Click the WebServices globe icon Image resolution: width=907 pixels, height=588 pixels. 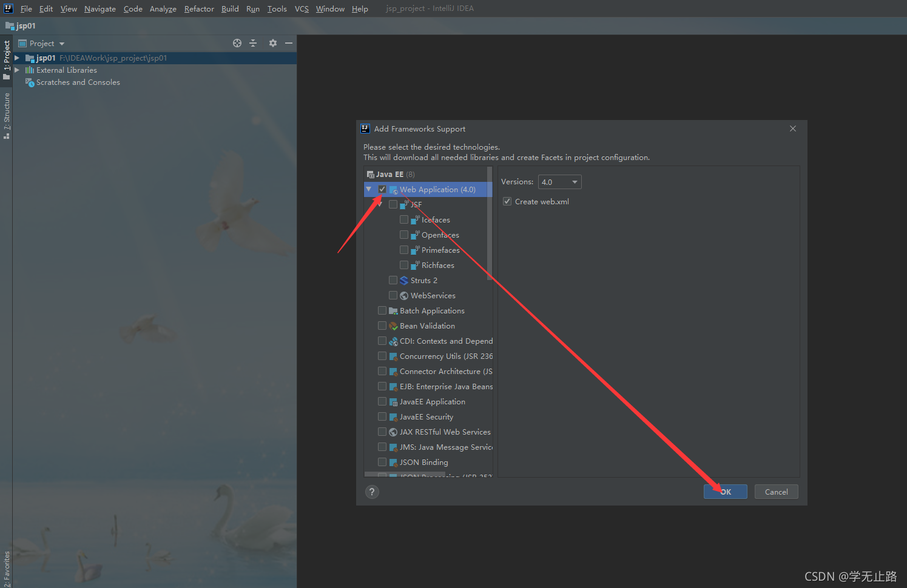pyautogui.click(x=404, y=296)
